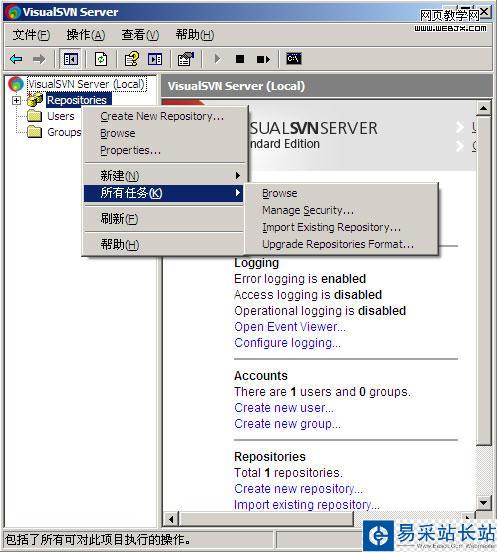Screen dimensions: 497x552
Task: Open the 新建(N) submenu
Action: tap(164, 175)
